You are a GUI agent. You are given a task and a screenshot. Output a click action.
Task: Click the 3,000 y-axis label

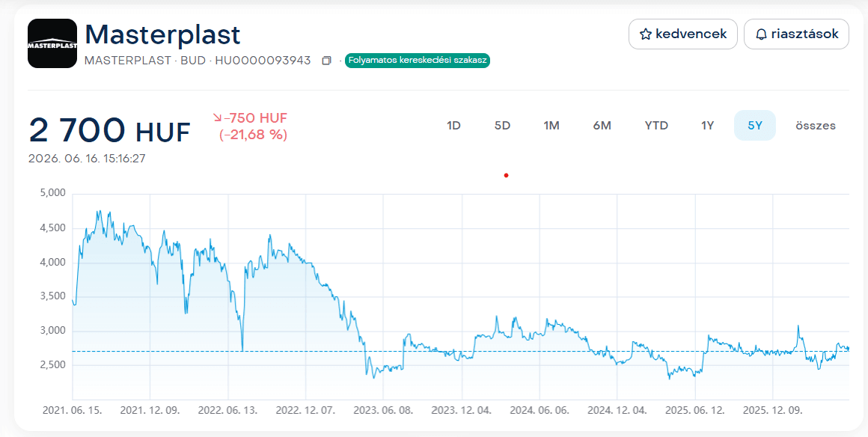coord(52,331)
